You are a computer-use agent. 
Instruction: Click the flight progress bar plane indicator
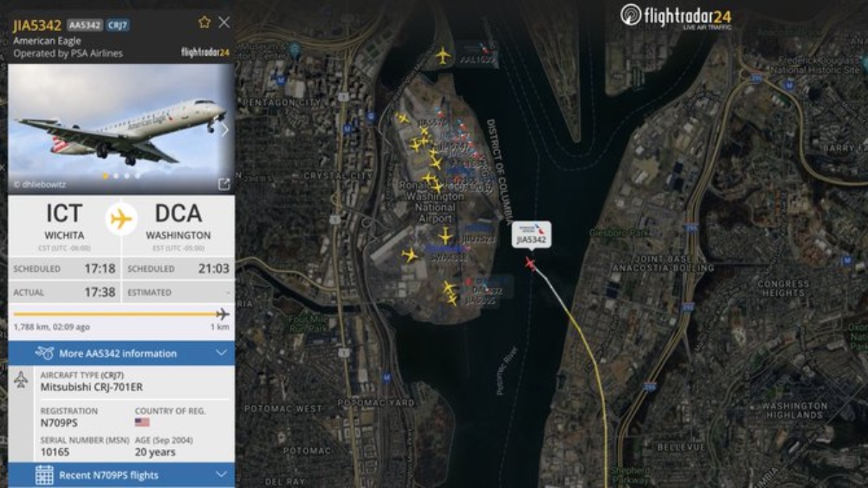click(x=223, y=314)
